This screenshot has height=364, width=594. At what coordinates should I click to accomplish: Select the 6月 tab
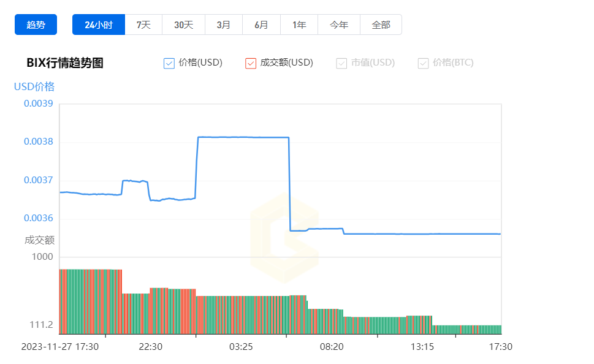tap(261, 25)
